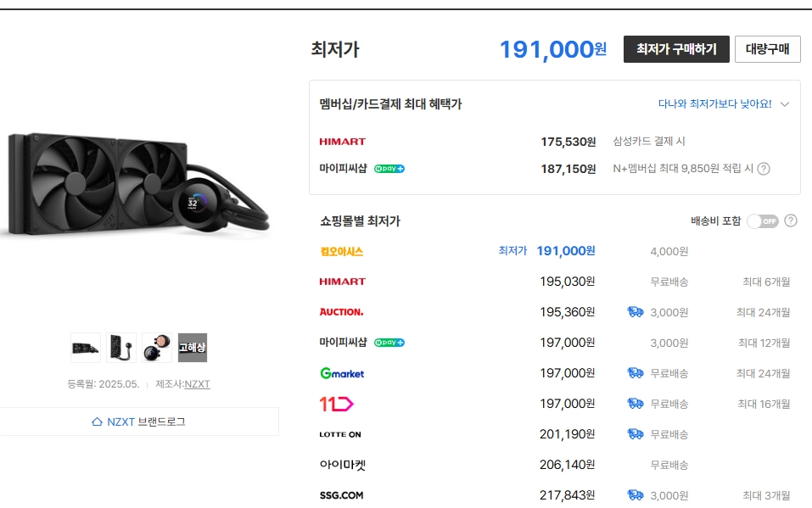Expand the 다나와 최저가보다 낮아요! chevron
The image size is (812, 508).
(785, 104)
